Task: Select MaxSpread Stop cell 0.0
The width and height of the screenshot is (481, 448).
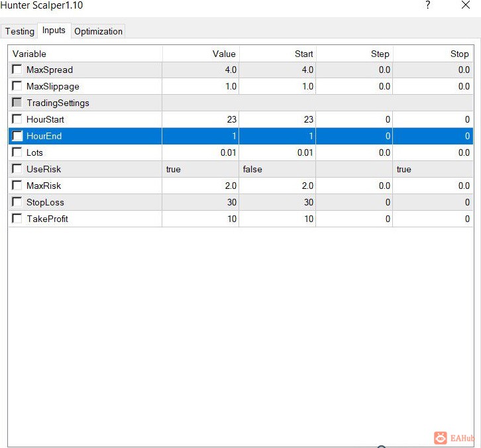Action: (433, 70)
